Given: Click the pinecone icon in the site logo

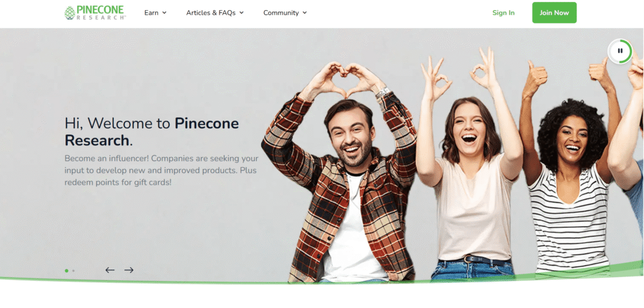Looking at the screenshot, I should pos(70,13).
